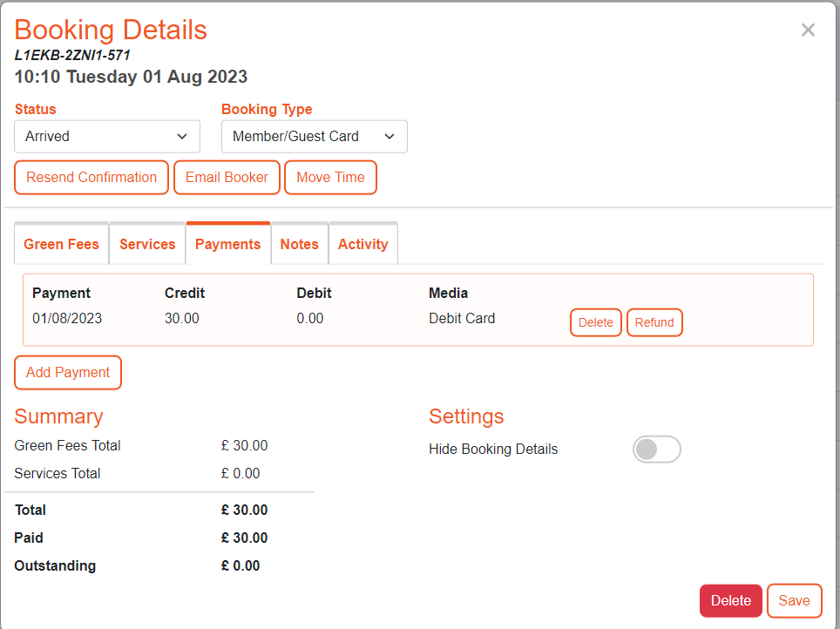Expand the Status field chevron arrow
Viewport: 840px width, 629px height.
click(182, 136)
